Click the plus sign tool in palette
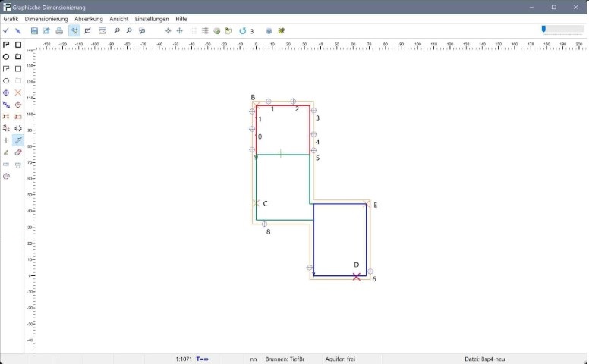The image size is (589, 364). (6, 140)
